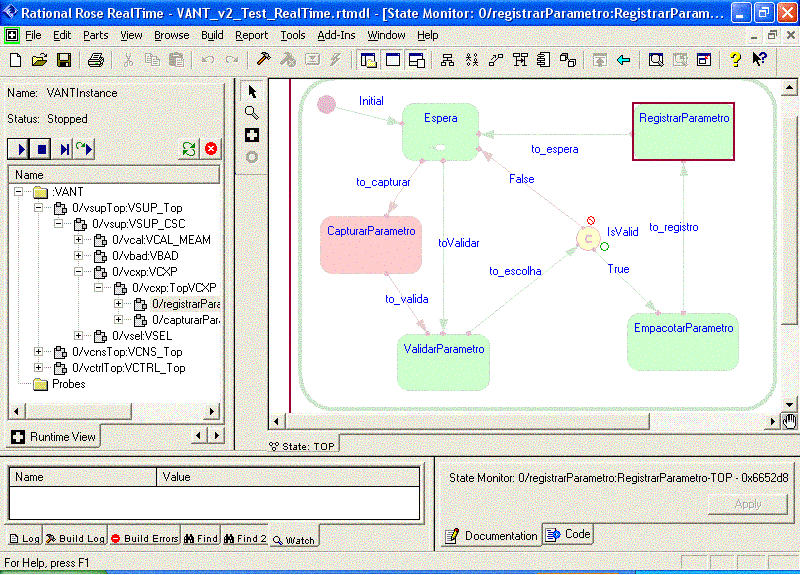
Task: Select the State: TOP diagram tab
Action: pos(302,446)
